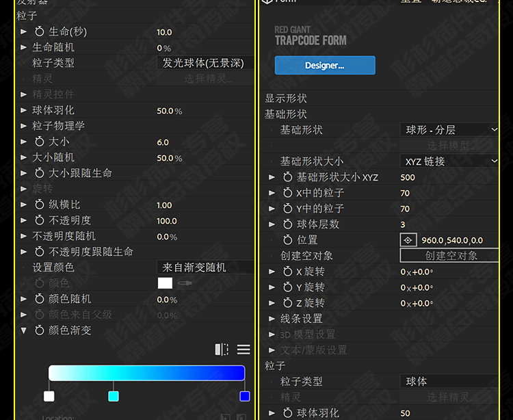Image resolution: width=513 pixels, height=420 pixels.
Task: Expand the 球体羽化 property in left panel
Action: [23, 110]
